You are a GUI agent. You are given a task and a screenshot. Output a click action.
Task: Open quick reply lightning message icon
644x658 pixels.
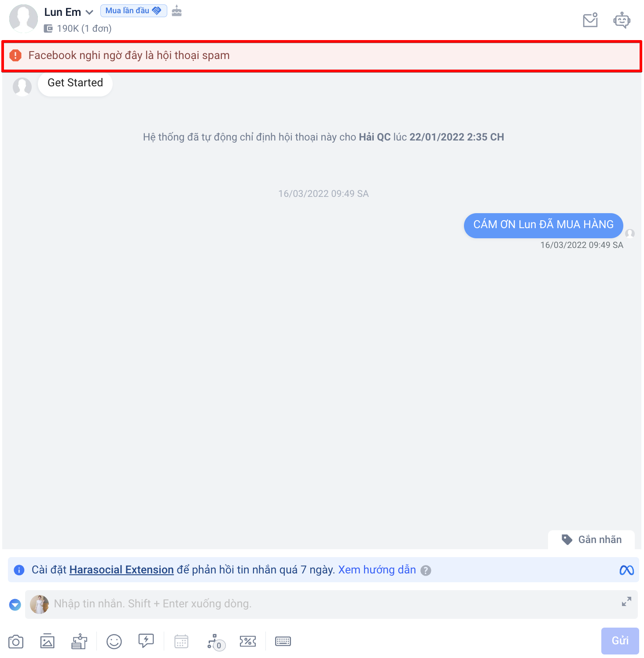pyautogui.click(x=146, y=641)
